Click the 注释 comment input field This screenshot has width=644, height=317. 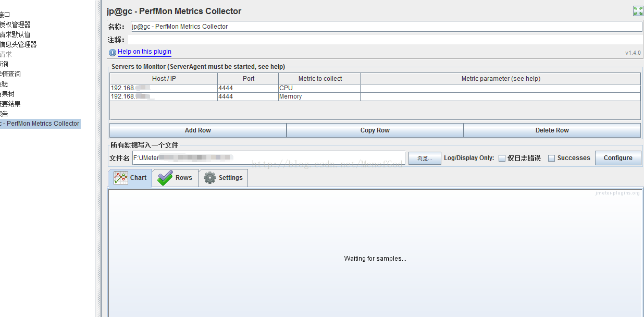(x=386, y=40)
